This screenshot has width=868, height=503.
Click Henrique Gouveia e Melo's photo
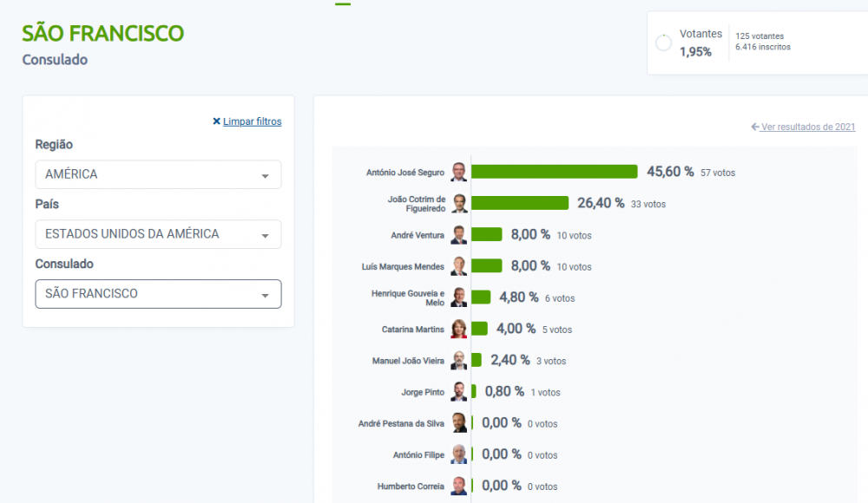point(458,297)
